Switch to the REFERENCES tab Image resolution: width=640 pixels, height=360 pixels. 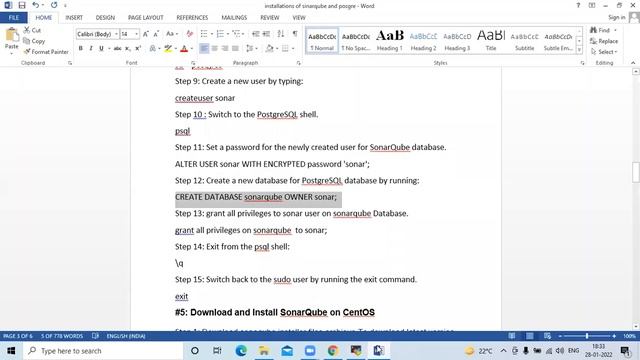coord(192,18)
